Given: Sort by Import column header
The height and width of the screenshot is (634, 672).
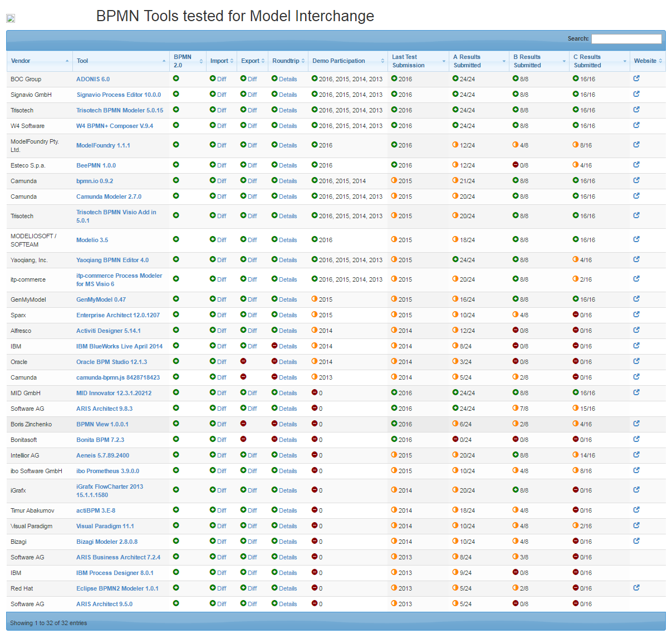Looking at the screenshot, I should point(222,61).
